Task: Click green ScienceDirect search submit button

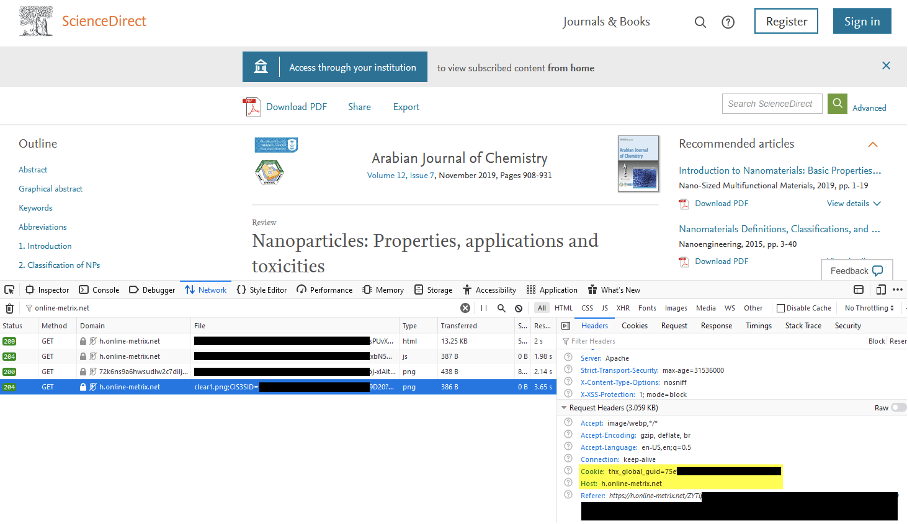Action: [x=837, y=104]
